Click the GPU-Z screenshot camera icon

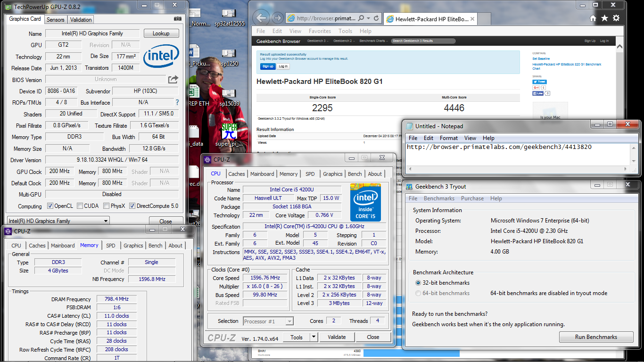point(177,19)
